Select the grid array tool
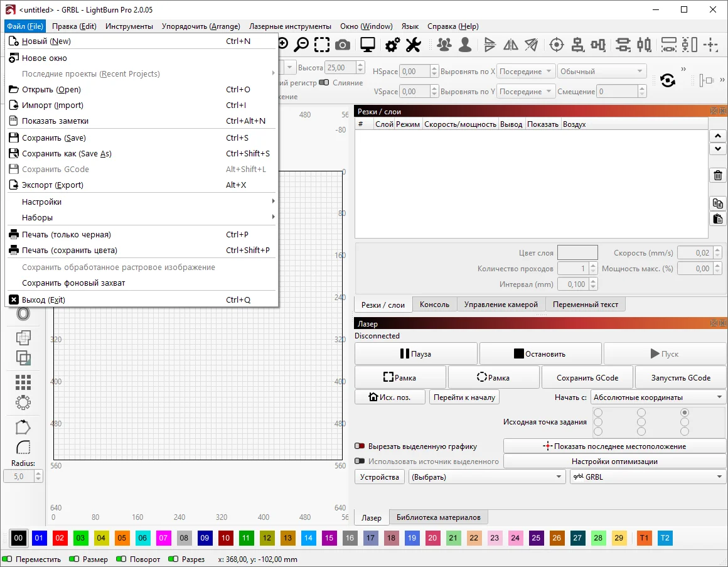The width and height of the screenshot is (728, 567). tap(23, 382)
